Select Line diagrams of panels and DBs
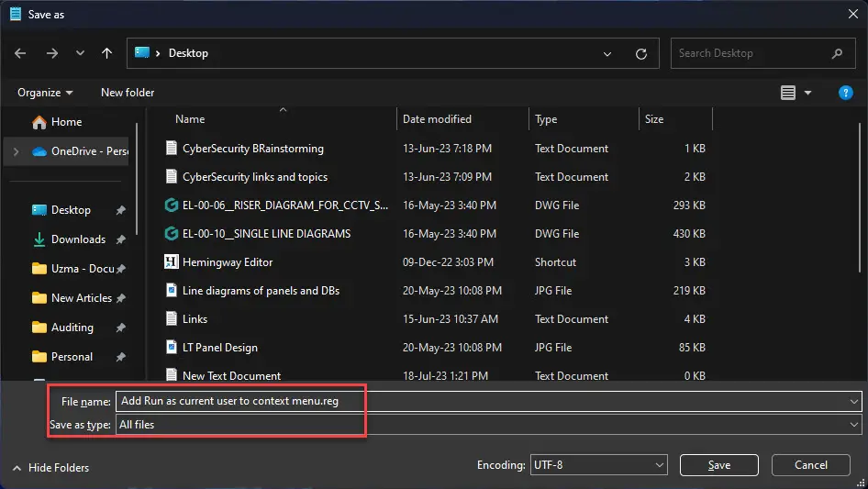868x489 pixels. pyautogui.click(x=261, y=291)
